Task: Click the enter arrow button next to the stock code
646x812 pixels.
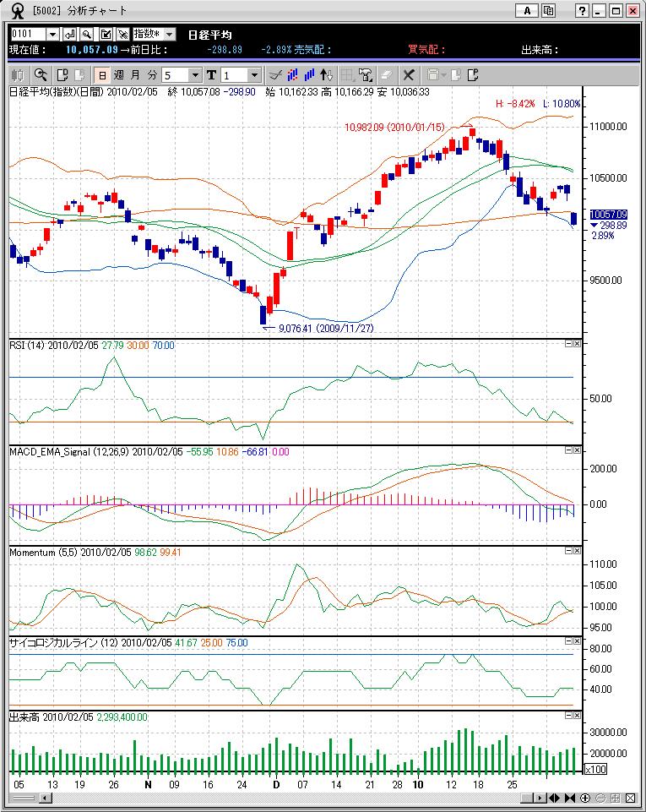Action: 70,34
